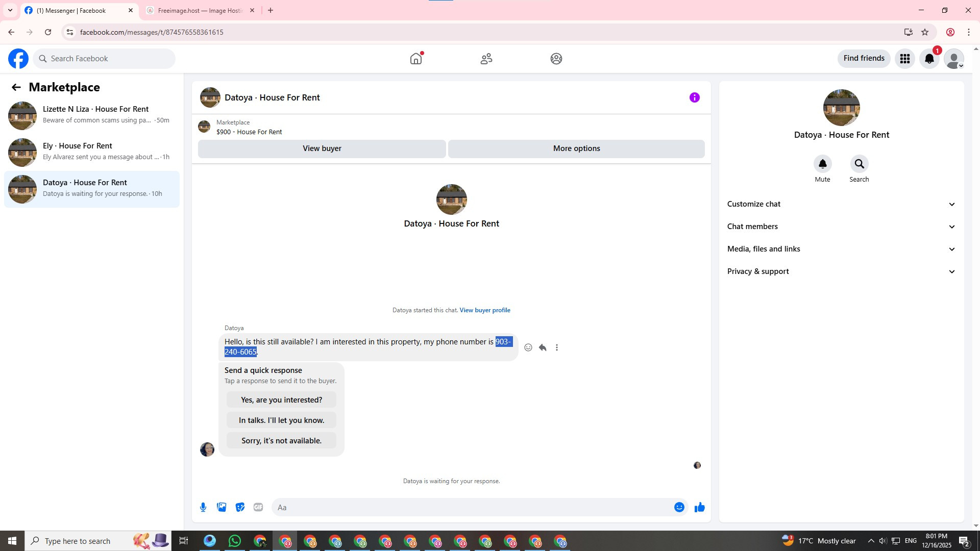The height and width of the screenshot is (551, 980).
Task: Click the View buyer profile link
Action: click(x=485, y=310)
